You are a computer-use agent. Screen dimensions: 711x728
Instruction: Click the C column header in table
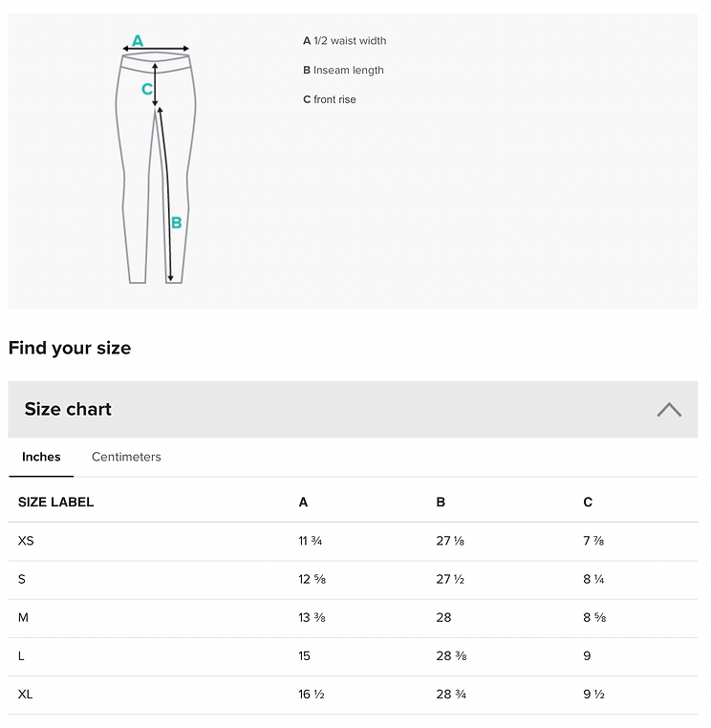(588, 502)
